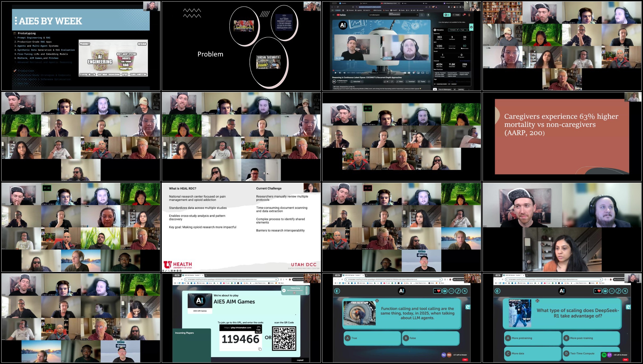Open heart reaction dropdown in DeepSeek frame
This screenshot has height=364, width=643.
tap(597, 291)
